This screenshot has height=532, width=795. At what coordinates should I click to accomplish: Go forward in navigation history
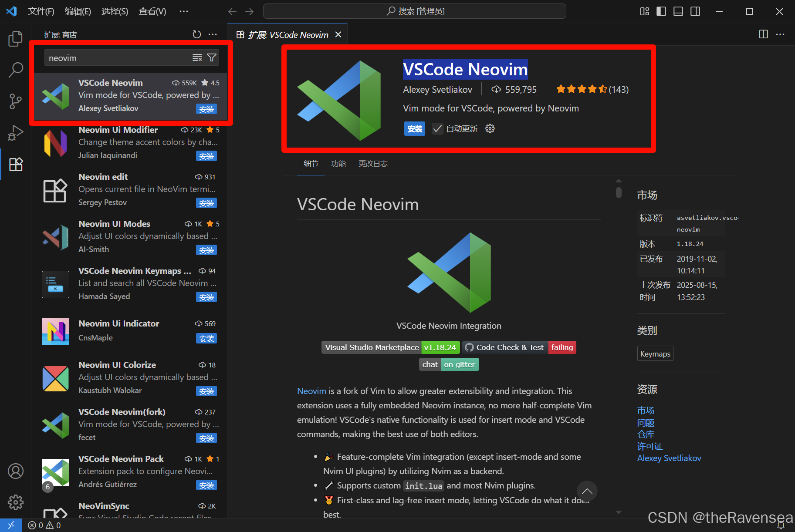pyautogui.click(x=249, y=11)
